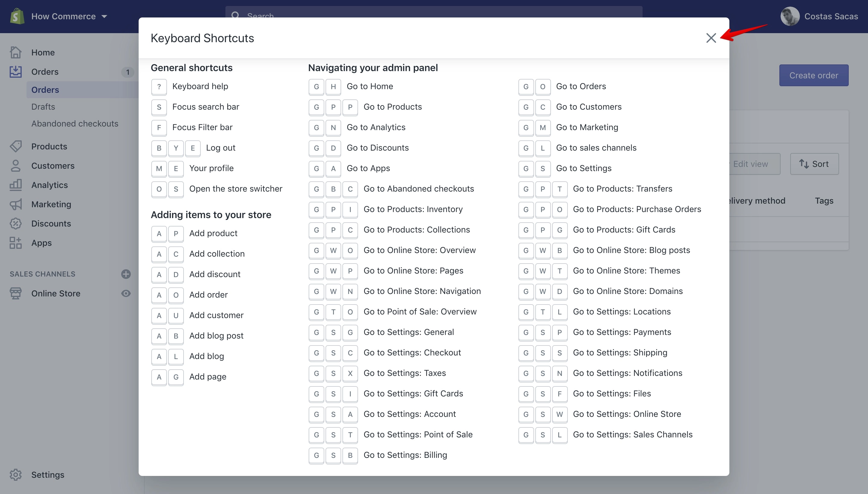Click 'Go to sales channels' text

click(x=596, y=148)
